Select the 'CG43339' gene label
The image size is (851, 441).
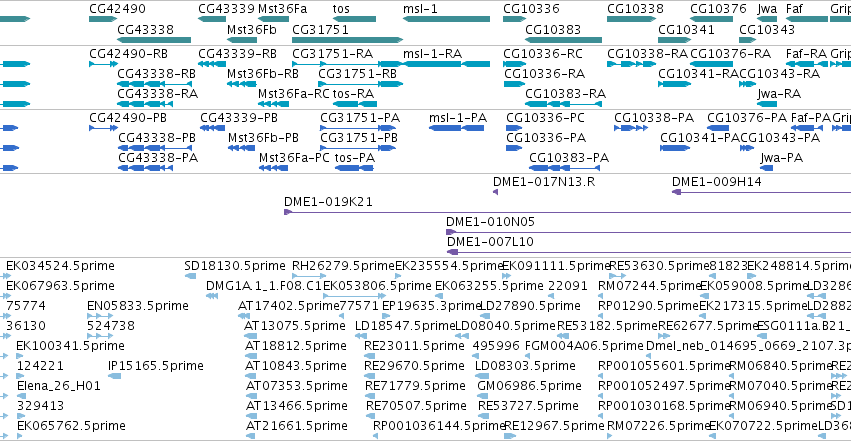[226, 9]
